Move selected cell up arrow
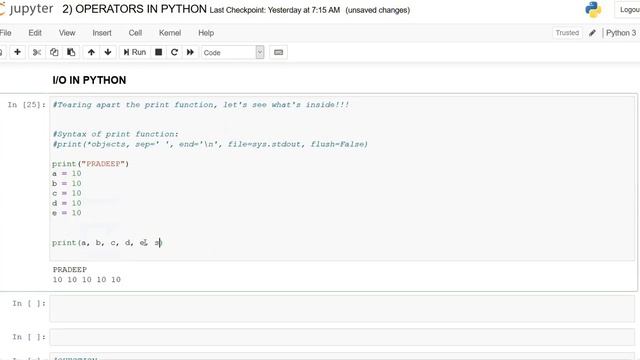640x360 pixels. click(91, 52)
